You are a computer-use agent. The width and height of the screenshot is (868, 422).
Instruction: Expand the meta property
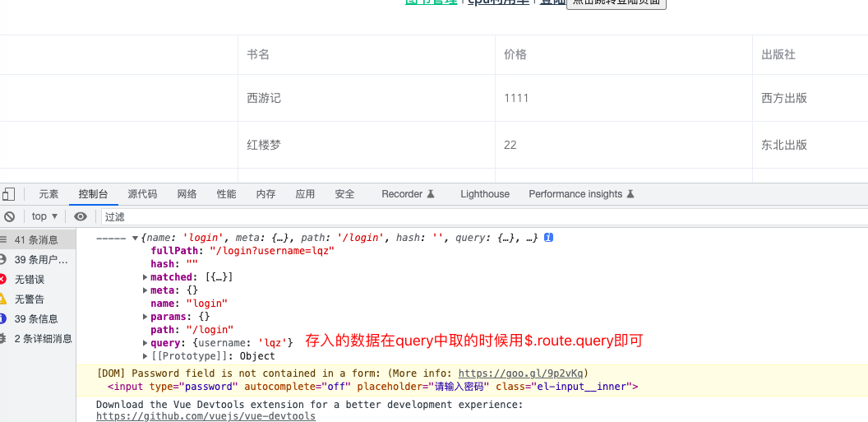[145, 290]
